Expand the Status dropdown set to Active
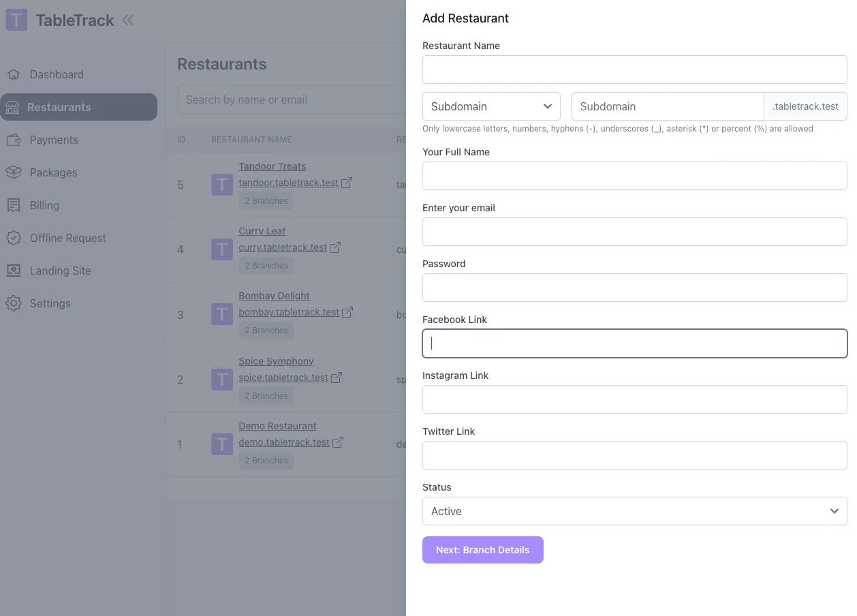Image resolution: width=857 pixels, height=616 pixels. click(x=634, y=511)
